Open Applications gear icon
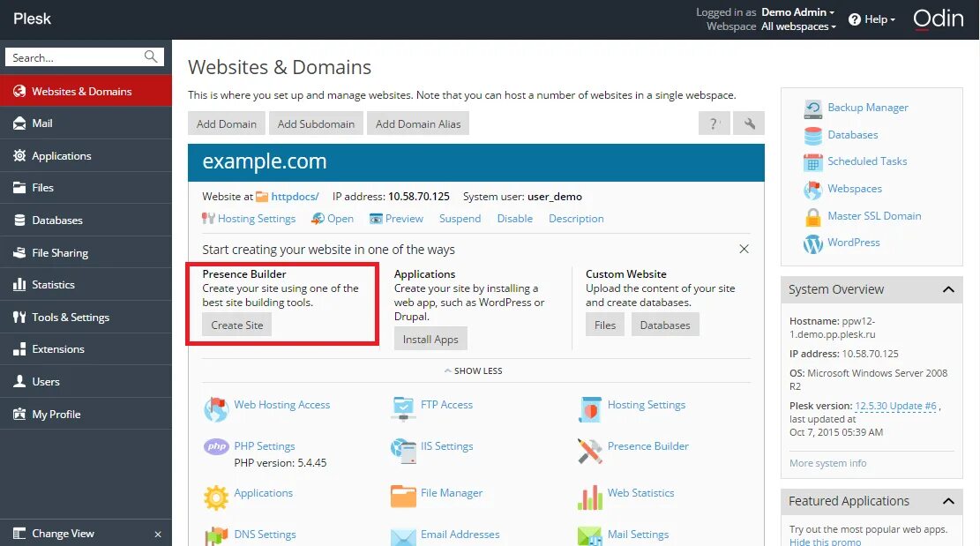The height and width of the screenshot is (546, 980). [x=216, y=497]
